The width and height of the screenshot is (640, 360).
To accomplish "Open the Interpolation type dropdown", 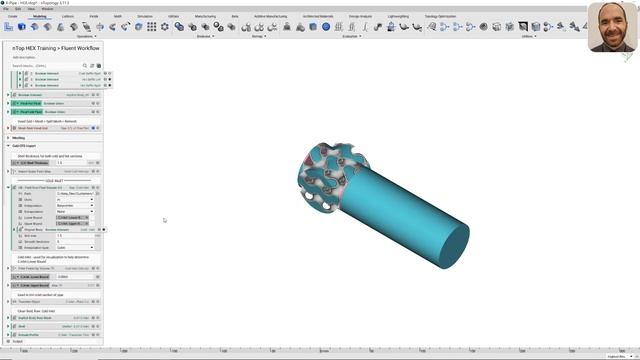I will 75,247.
